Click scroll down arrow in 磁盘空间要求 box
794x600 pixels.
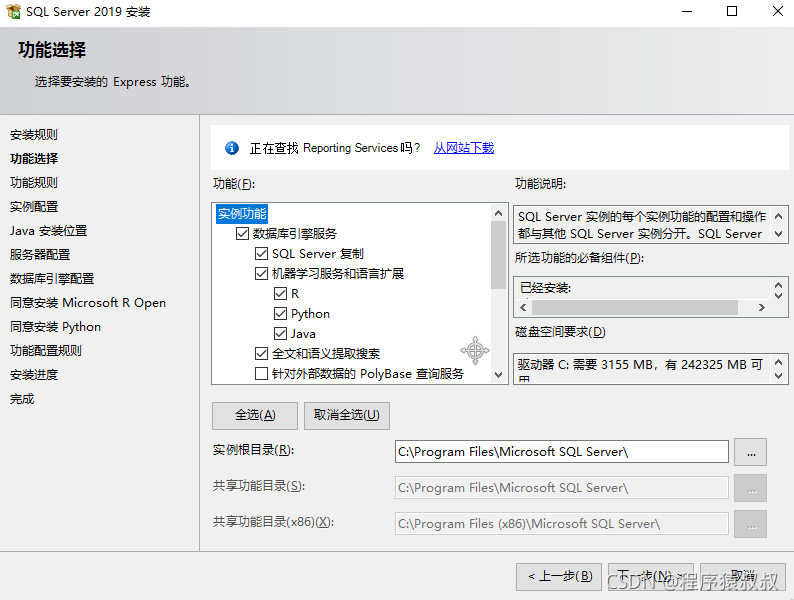point(779,376)
